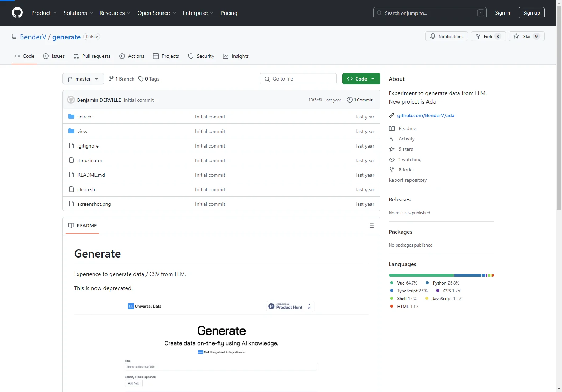Viewport: 562px width, 392px height.
Task: Expand the Product menu
Action: click(44, 13)
